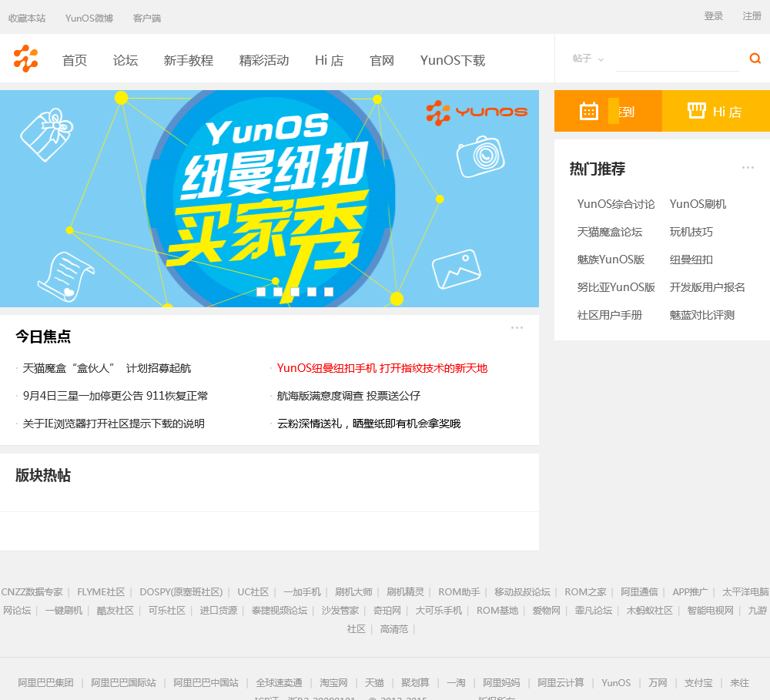Click into the search input field
The height and width of the screenshot is (700, 770).
(677, 59)
